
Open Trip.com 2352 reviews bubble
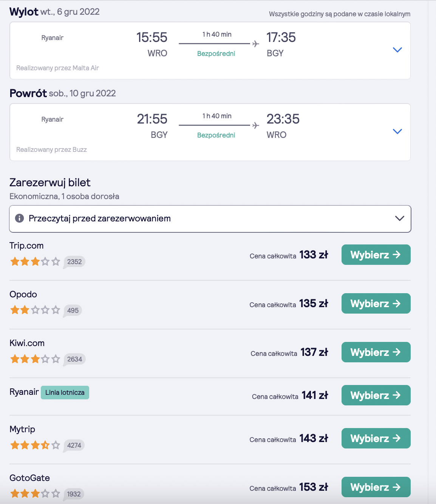coord(74,261)
